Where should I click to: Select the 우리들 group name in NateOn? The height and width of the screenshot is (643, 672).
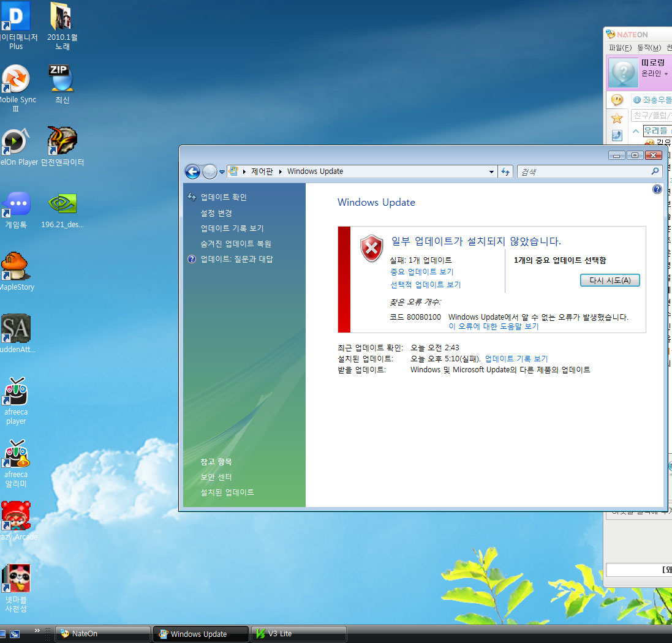(x=655, y=130)
